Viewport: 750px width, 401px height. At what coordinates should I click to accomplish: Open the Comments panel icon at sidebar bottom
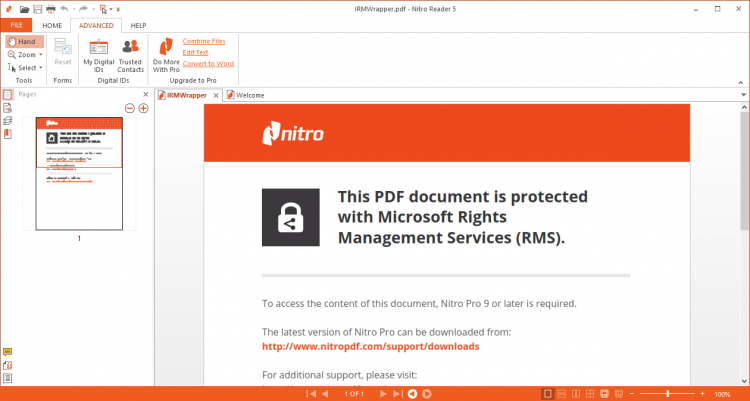pyautogui.click(x=8, y=352)
